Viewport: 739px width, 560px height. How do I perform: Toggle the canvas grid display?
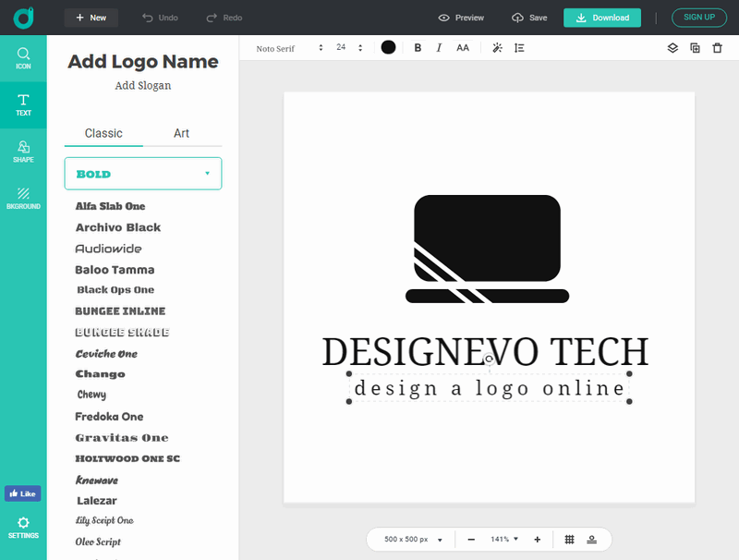pyautogui.click(x=570, y=539)
